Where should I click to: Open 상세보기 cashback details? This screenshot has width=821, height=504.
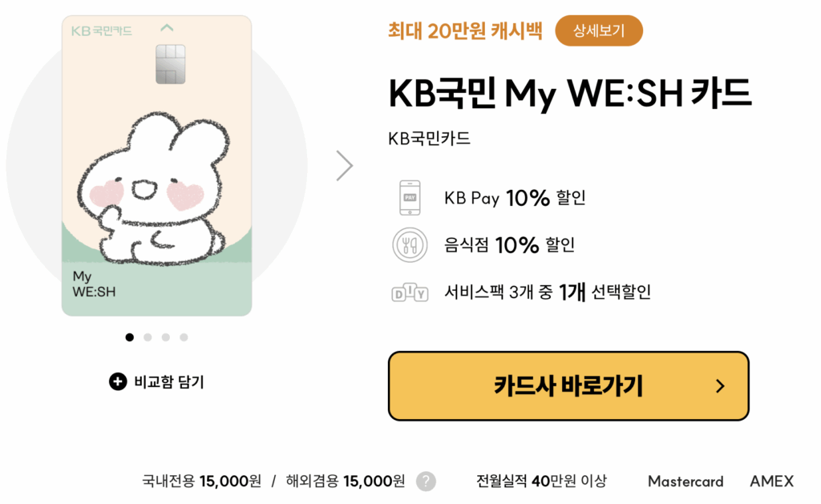point(599,31)
